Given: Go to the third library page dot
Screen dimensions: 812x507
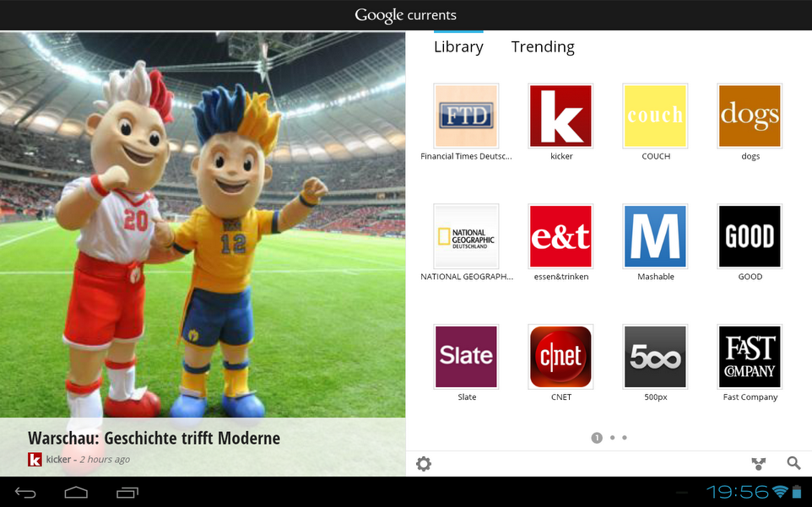Looking at the screenshot, I should 625,438.
